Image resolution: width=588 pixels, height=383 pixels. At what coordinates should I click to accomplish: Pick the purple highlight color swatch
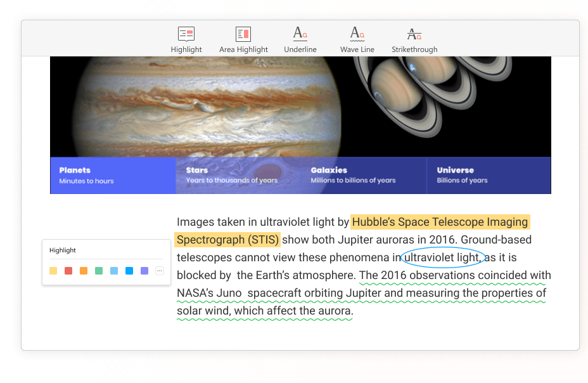pos(144,271)
